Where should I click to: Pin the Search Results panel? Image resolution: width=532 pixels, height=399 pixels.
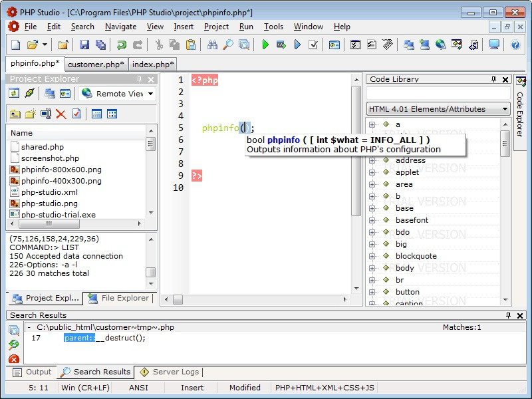(x=508, y=315)
